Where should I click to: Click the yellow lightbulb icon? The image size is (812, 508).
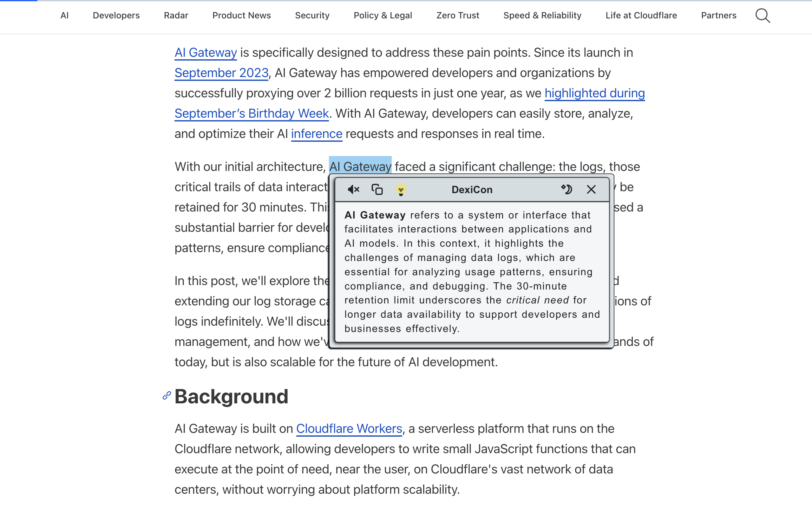401,190
